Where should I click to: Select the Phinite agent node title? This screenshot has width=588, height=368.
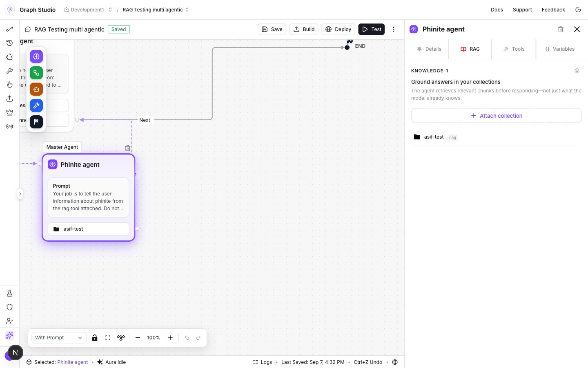click(x=80, y=164)
